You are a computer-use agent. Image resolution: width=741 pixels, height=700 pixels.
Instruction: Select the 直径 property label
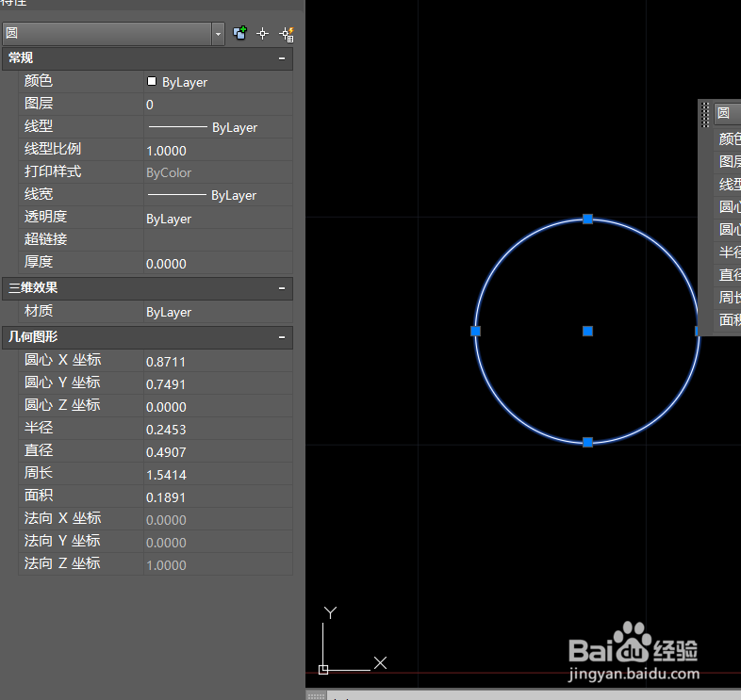[x=39, y=450]
